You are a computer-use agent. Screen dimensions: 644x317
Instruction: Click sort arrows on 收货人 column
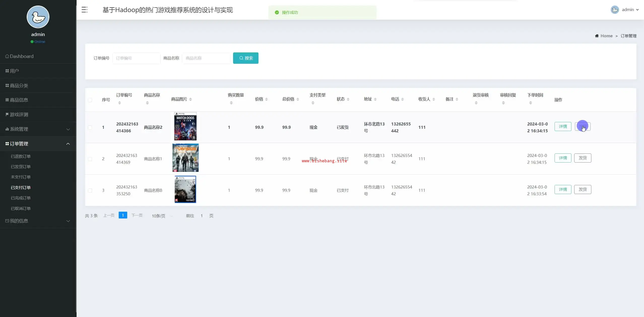click(x=434, y=99)
